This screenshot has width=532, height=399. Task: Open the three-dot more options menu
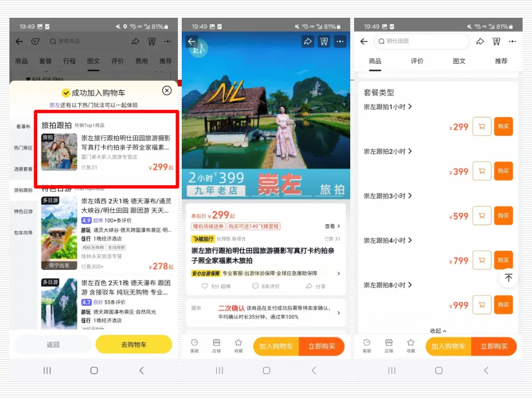click(340, 42)
